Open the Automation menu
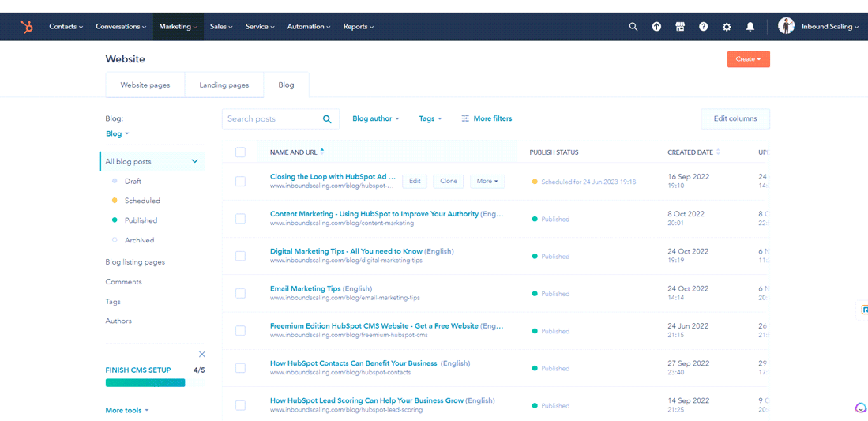This screenshot has height=421, width=868. tap(309, 27)
